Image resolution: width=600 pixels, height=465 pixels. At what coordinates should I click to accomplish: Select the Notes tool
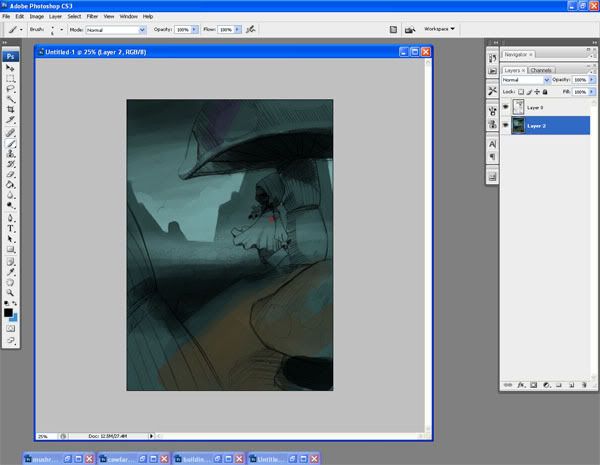click(x=10, y=262)
